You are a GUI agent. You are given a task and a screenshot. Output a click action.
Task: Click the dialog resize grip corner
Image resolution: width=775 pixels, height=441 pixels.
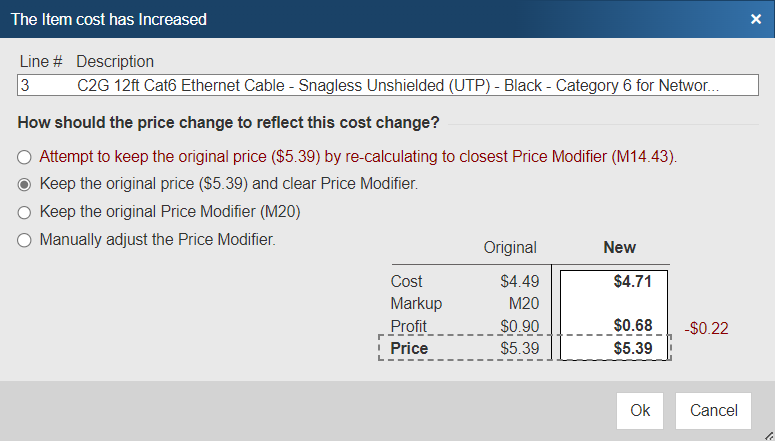(767, 434)
